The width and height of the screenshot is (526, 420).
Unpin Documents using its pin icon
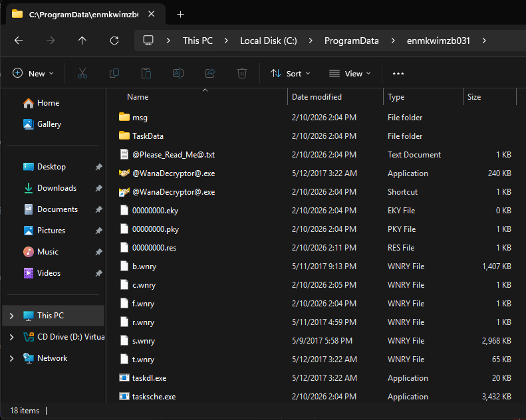coord(98,209)
